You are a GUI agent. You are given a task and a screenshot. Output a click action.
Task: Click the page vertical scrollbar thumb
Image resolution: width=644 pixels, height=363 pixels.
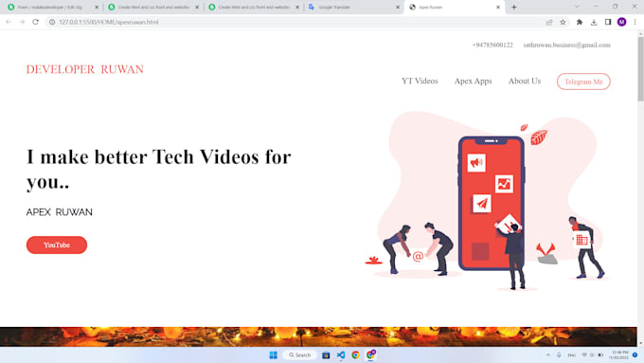pos(640,68)
